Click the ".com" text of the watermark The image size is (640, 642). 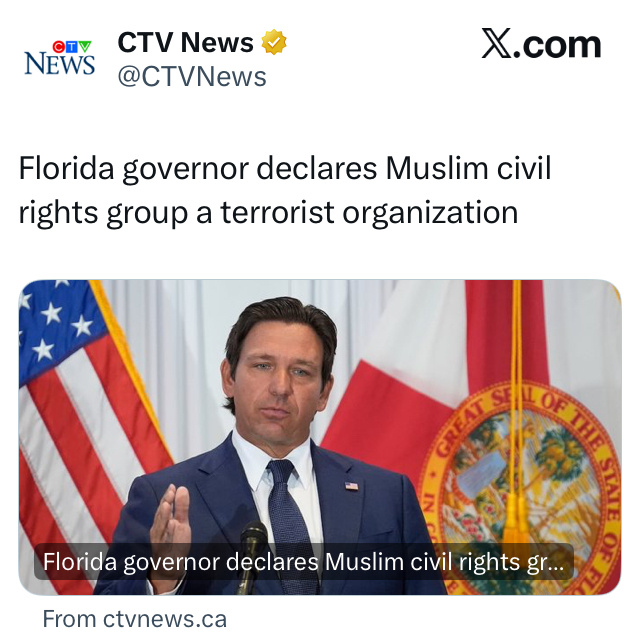pos(556,44)
